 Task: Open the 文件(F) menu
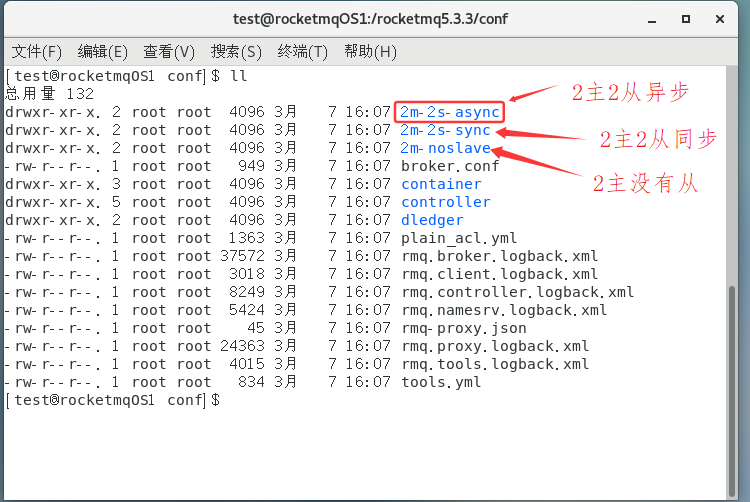click(x=37, y=52)
